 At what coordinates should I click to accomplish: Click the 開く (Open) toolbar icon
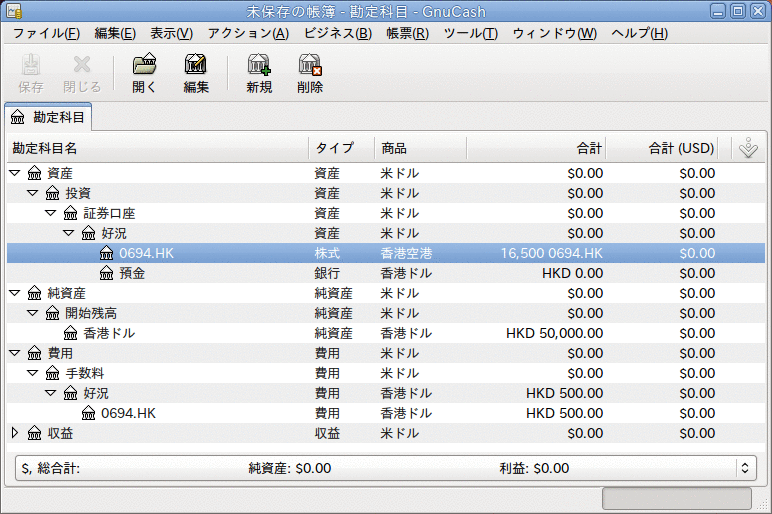144,73
